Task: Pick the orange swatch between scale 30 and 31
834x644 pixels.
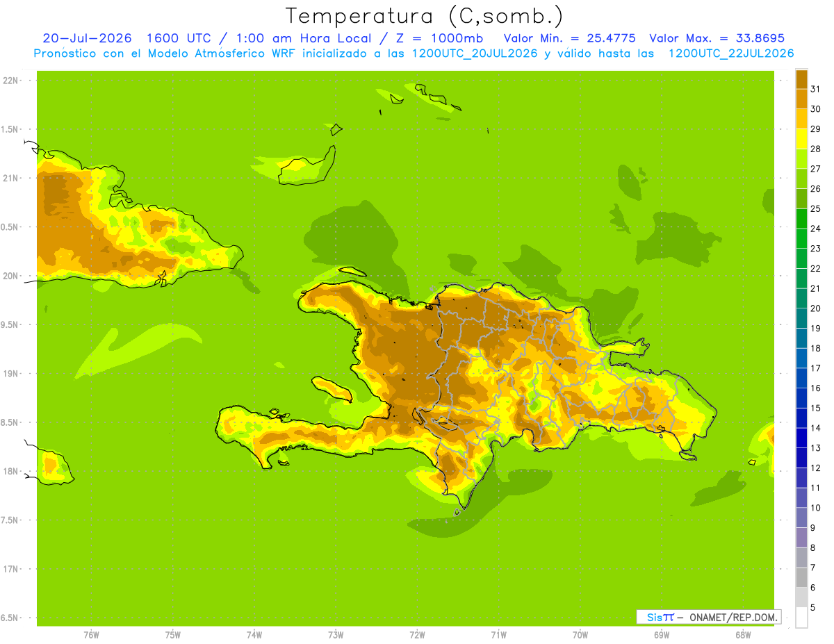Action: pyautogui.click(x=801, y=99)
